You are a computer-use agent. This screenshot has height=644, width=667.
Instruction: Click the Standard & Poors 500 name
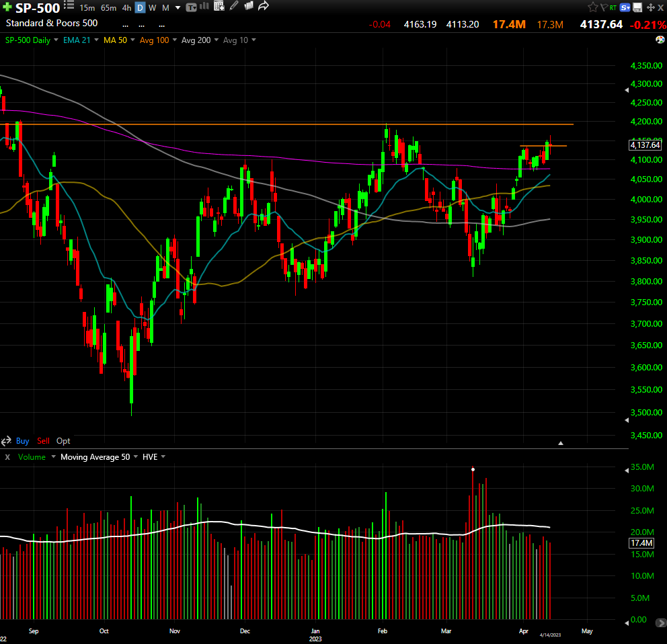tap(52, 23)
